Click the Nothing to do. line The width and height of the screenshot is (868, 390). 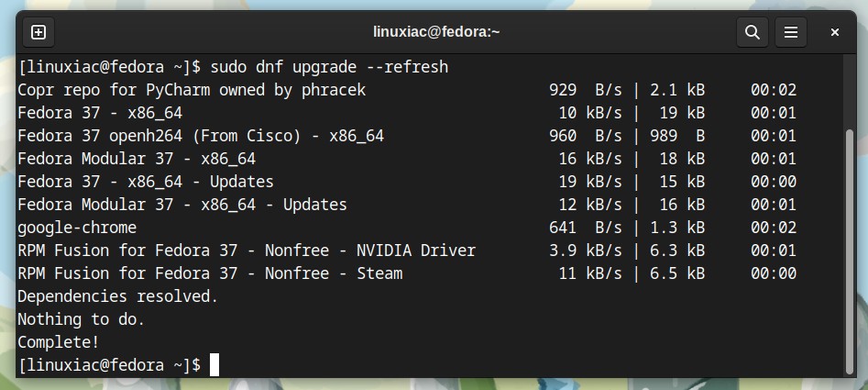tap(81, 319)
